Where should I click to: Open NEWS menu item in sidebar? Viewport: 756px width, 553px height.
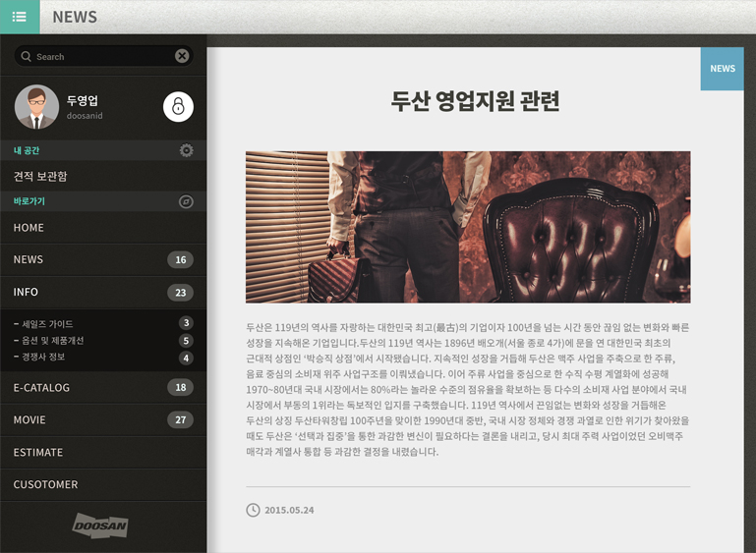[103, 259]
